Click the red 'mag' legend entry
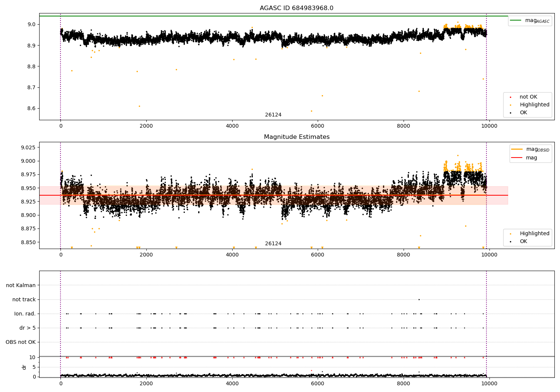Image resolution: width=560 pixels, height=392 pixels. pyautogui.click(x=524, y=158)
